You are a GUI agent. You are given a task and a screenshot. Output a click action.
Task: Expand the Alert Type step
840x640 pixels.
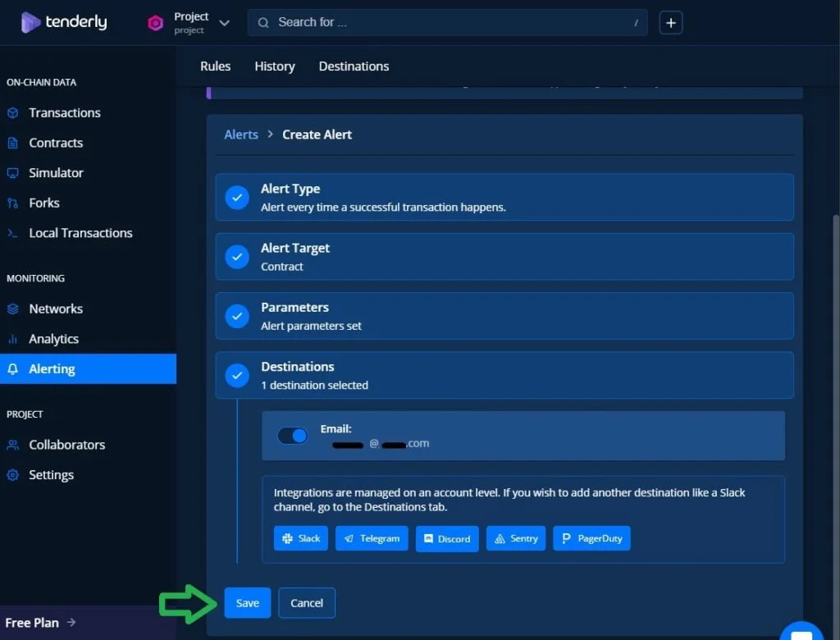point(504,197)
